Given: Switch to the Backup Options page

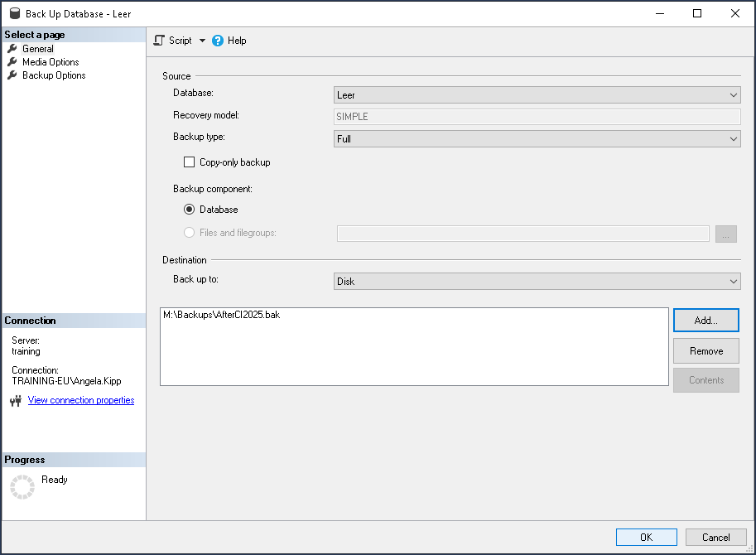Looking at the screenshot, I should coord(54,75).
